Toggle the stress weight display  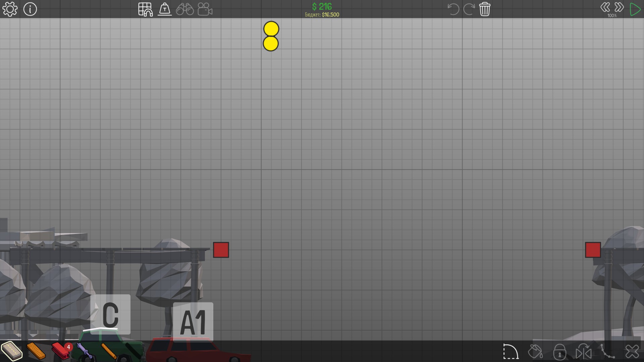(x=165, y=9)
